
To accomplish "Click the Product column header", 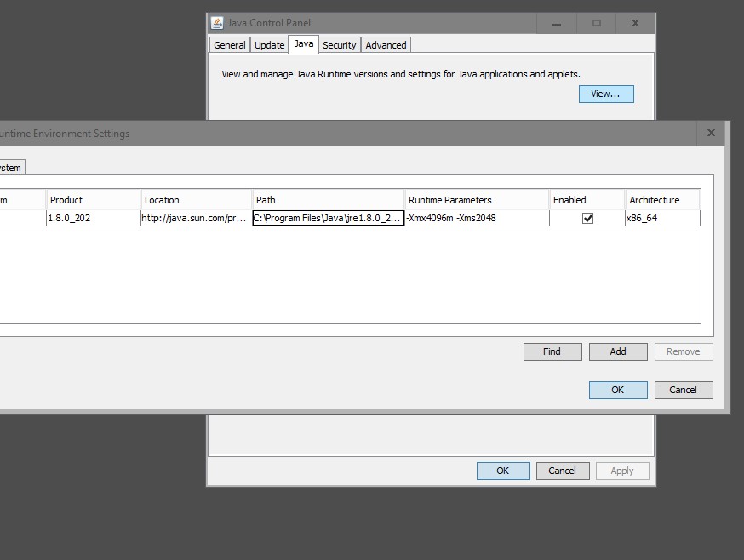I will pyautogui.click(x=94, y=200).
